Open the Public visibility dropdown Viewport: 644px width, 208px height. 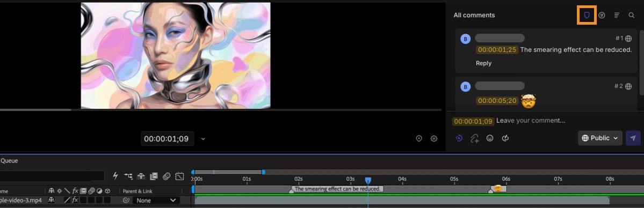[600, 138]
